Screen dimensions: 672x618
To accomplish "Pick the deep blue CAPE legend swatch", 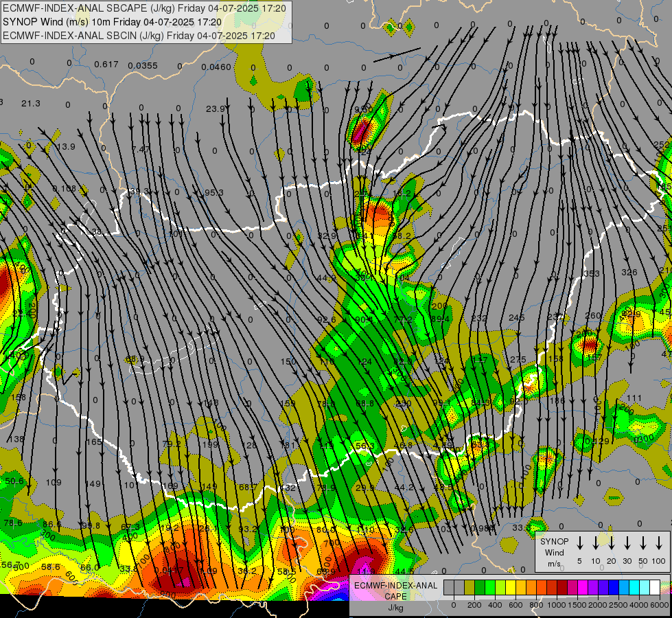I will click(613, 588).
